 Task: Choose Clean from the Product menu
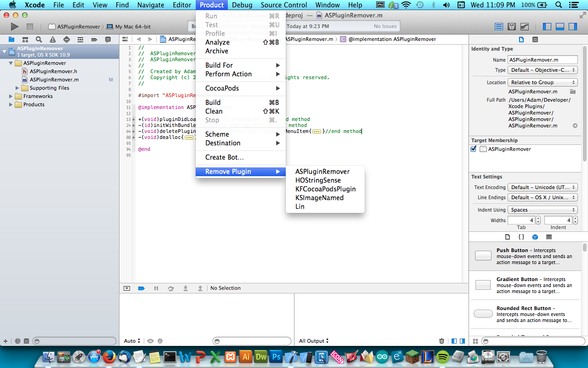click(241, 111)
